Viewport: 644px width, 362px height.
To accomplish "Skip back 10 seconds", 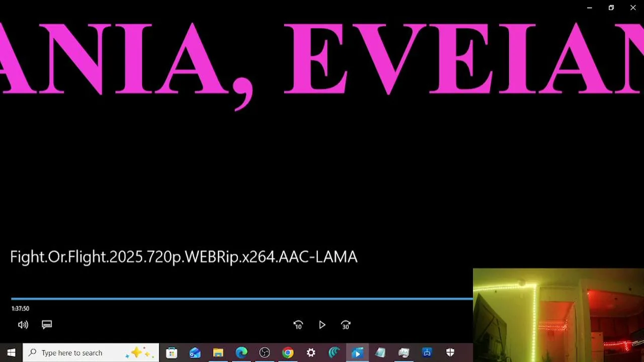I will pos(298,325).
